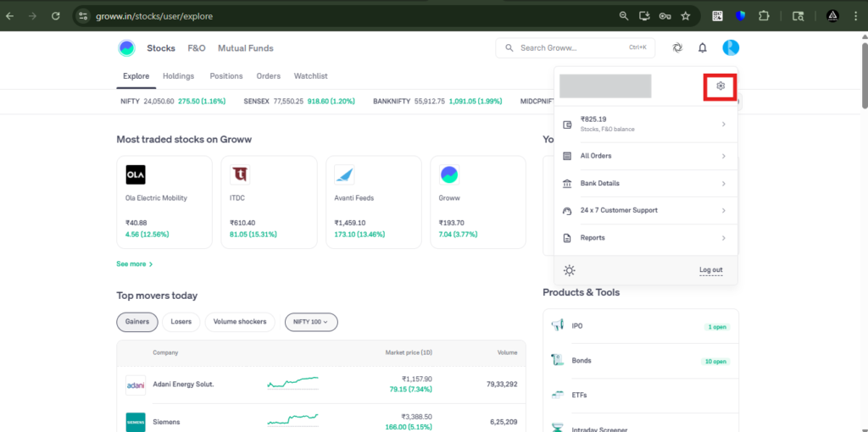868x432 pixels.
Task: Click the Groww logo in header
Action: point(126,48)
